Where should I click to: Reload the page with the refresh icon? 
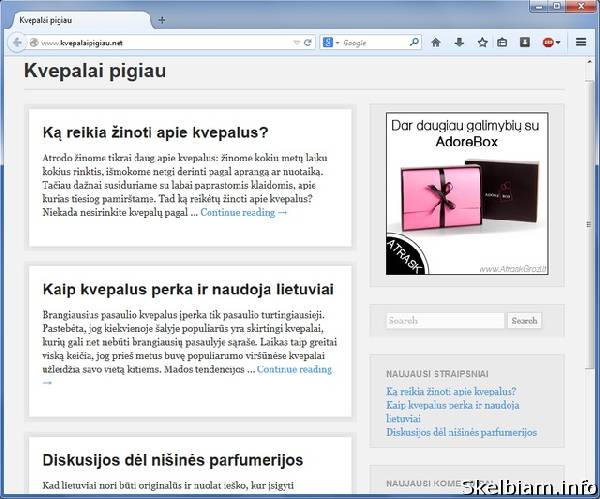[x=308, y=42]
